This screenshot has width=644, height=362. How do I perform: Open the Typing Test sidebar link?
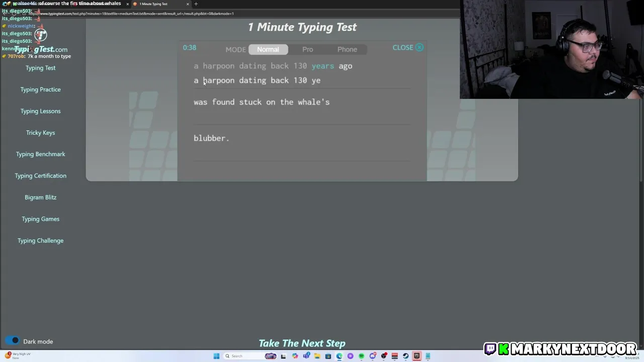(40, 68)
